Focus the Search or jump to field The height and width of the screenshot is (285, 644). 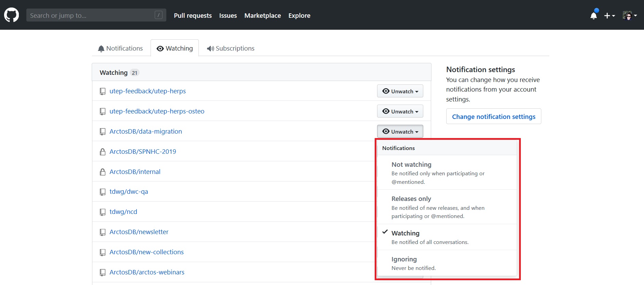[x=96, y=15]
